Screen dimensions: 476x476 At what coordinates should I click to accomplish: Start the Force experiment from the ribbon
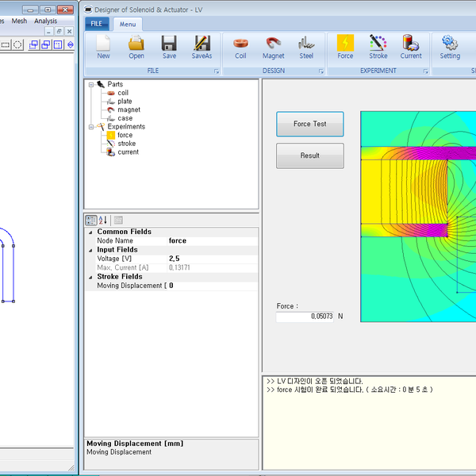tap(345, 46)
